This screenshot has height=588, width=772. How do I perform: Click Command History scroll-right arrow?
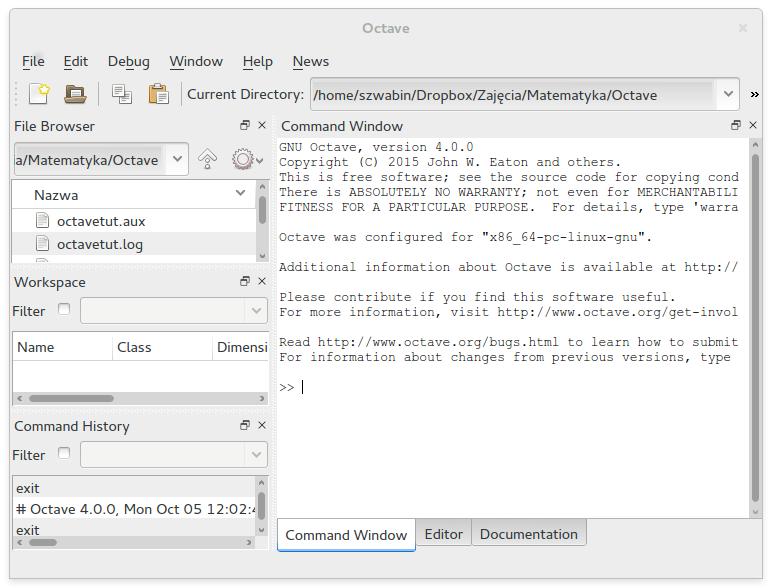tap(249, 542)
